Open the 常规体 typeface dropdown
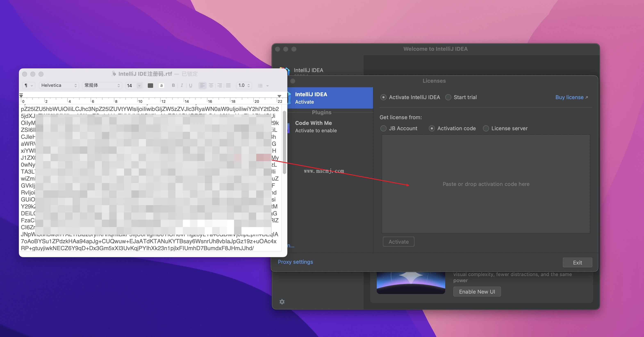Screen dimensions: 644x337 [x=102, y=85]
